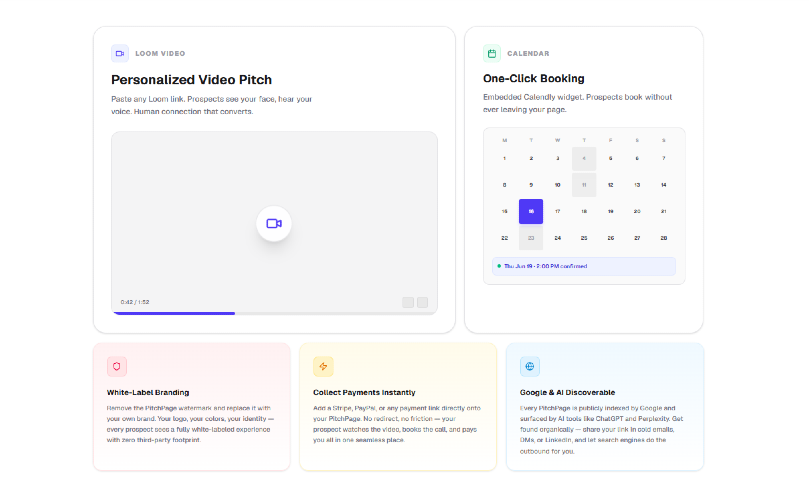The height and width of the screenshot is (500, 809).
Task: Click 'Remove the PitchPage watermark' paragraph
Action: point(190,424)
